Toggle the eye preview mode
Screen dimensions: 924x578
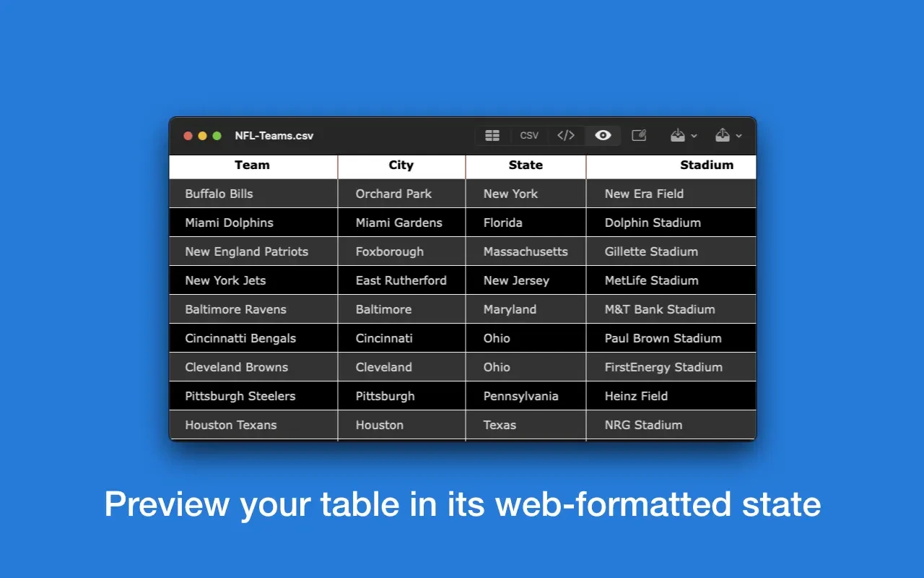coord(603,136)
